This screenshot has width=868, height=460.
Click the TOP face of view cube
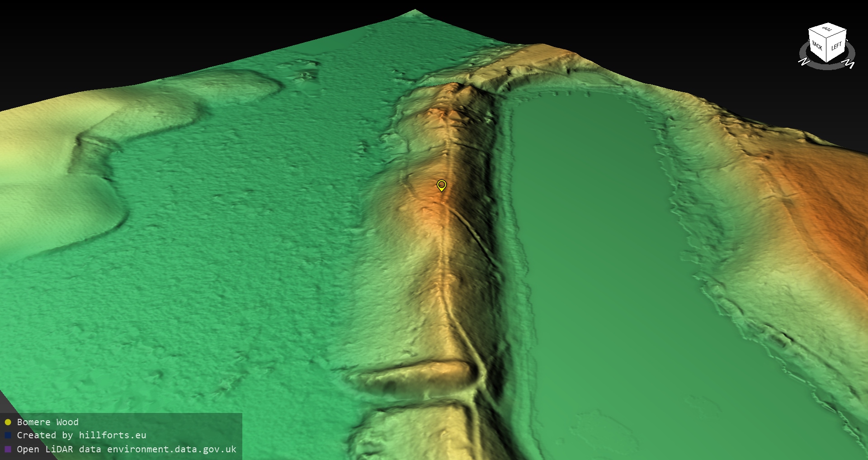pos(827,30)
